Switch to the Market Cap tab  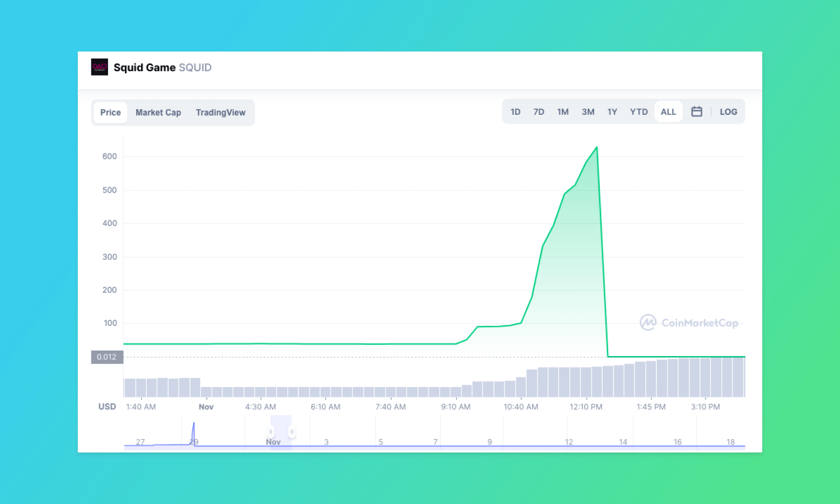point(158,113)
